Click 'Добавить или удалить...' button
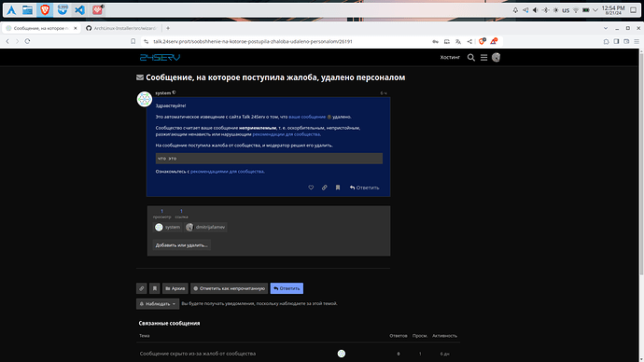This screenshot has width=644, height=362. 182,245
